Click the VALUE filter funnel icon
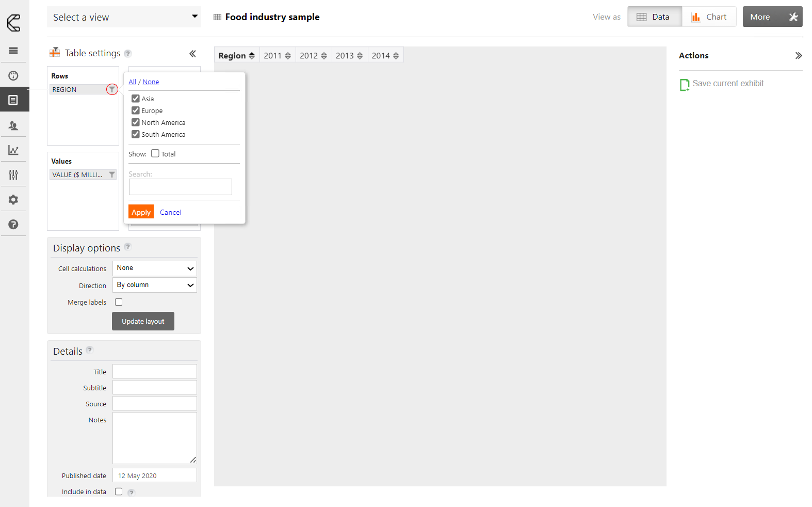Image resolution: width=812 pixels, height=507 pixels. coord(112,175)
